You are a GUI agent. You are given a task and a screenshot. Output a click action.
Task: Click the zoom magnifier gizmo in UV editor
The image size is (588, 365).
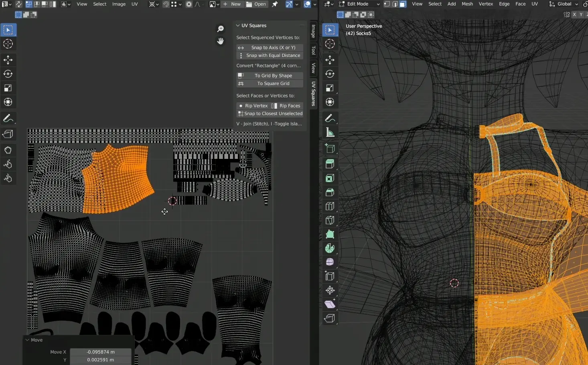[220, 29]
